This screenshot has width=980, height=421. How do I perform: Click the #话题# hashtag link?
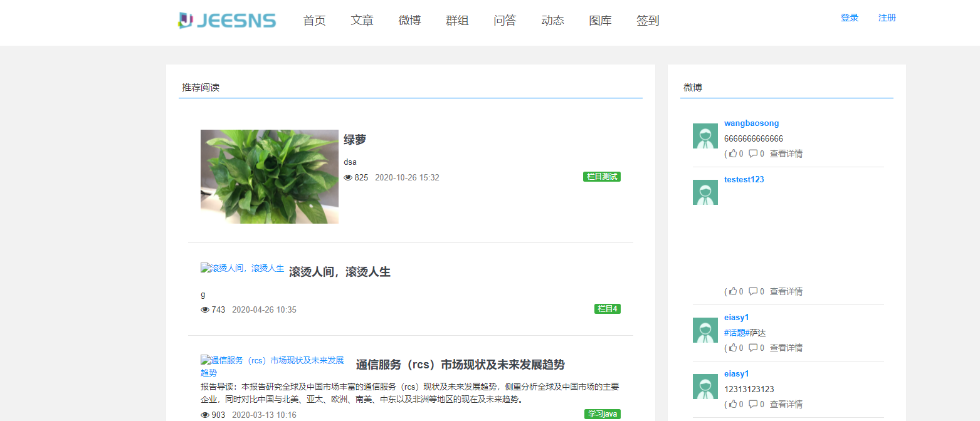tap(737, 333)
